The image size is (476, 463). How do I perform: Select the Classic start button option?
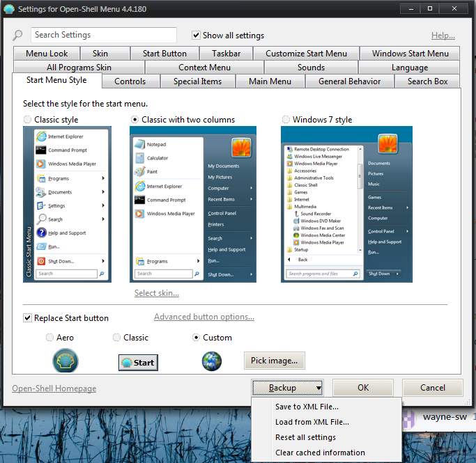point(116,337)
